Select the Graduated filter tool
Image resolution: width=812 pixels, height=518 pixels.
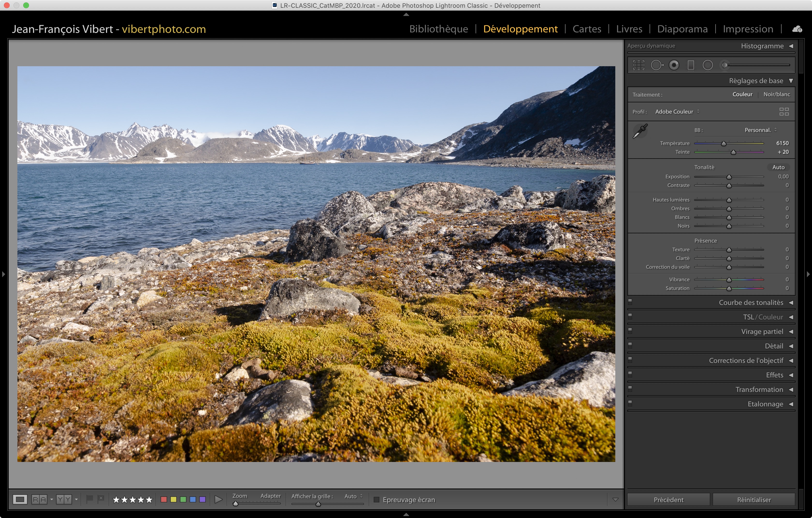pos(691,65)
